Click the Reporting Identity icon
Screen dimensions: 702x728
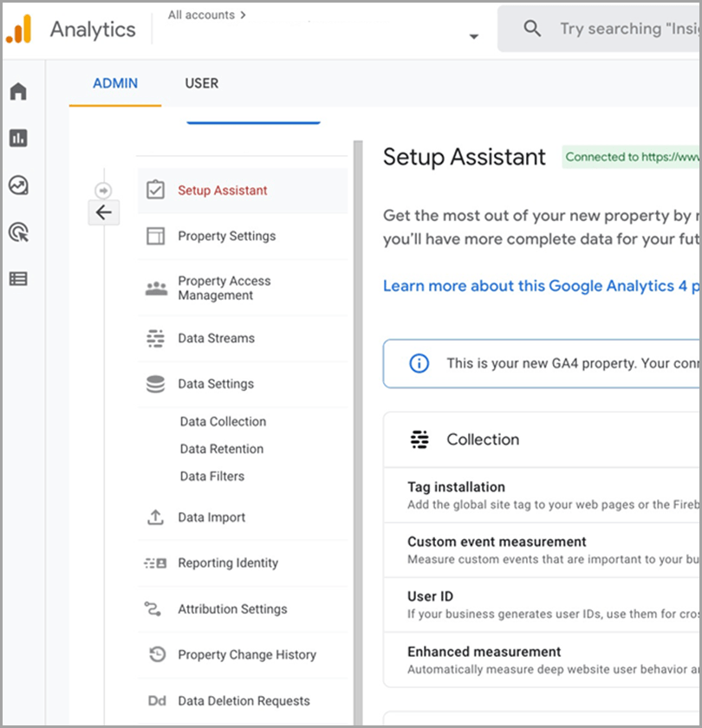coord(155,563)
